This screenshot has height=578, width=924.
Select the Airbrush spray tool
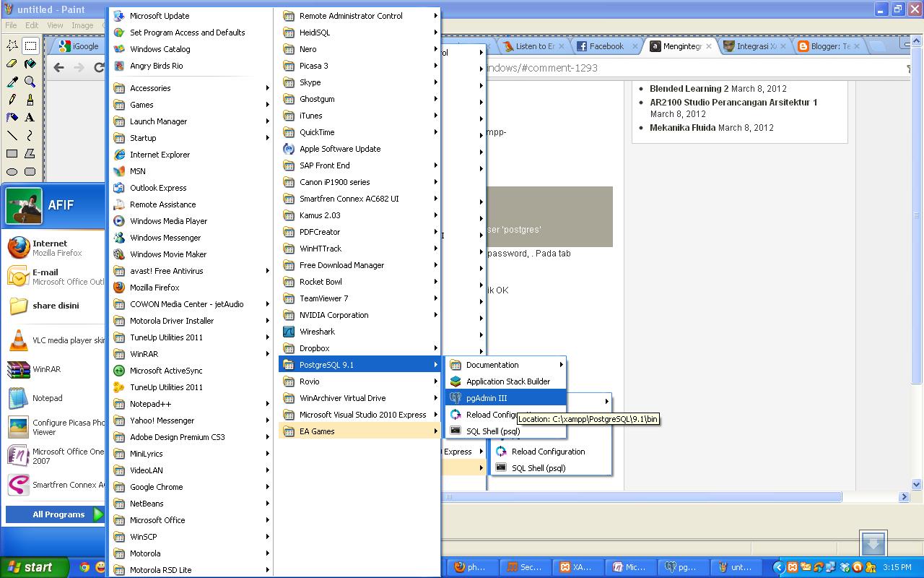pos(12,118)
